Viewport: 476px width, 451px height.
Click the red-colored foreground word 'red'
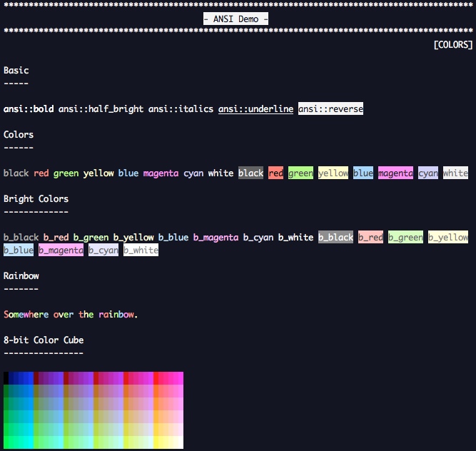pyautogui.click(x=41, y=173)
